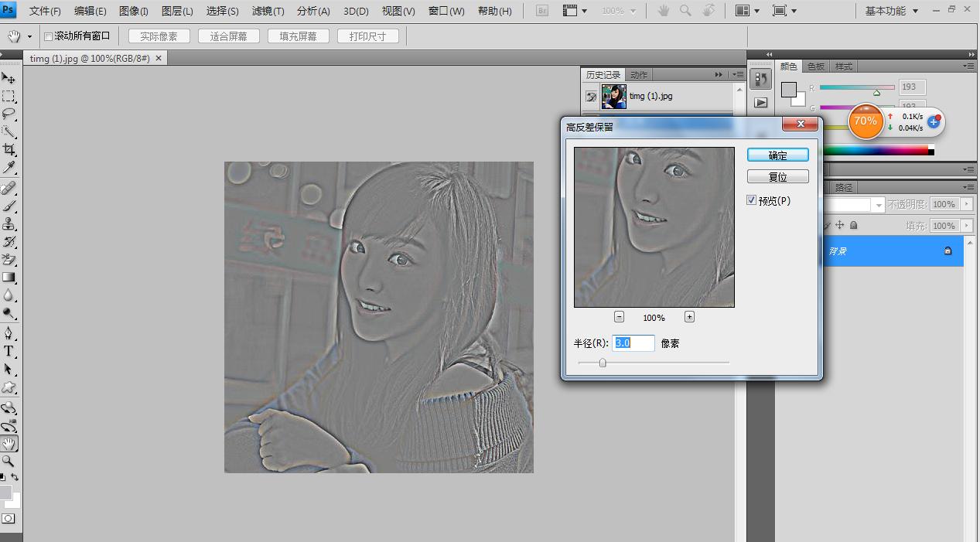980x542 pixels.
Task: Select the Horizontal Type tool
Action: (9, 351)
